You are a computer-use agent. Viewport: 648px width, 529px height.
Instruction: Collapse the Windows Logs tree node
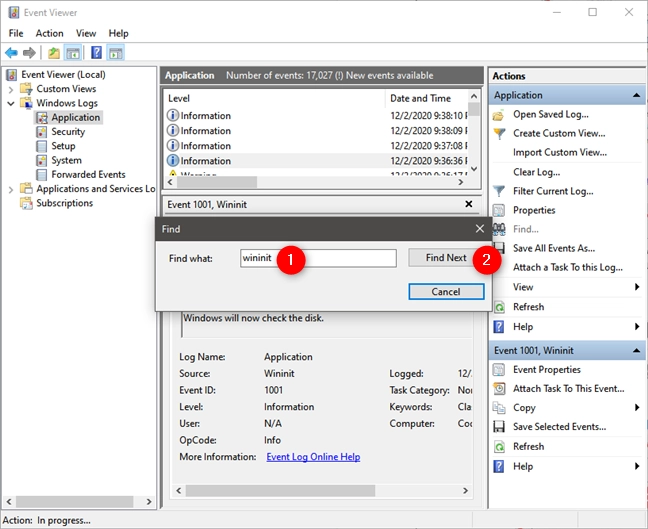pyautogui.click(x=11, y=103)
